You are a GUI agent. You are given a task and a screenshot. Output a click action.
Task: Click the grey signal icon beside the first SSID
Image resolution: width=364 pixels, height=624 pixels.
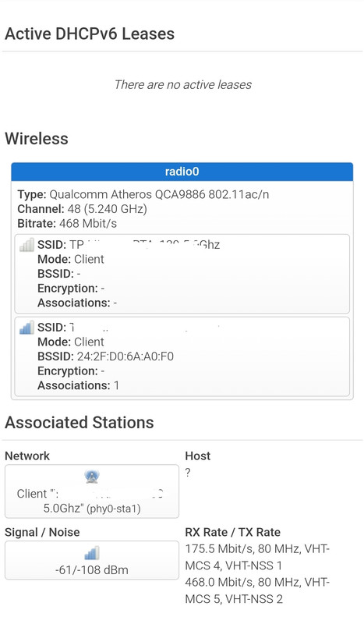27,245
